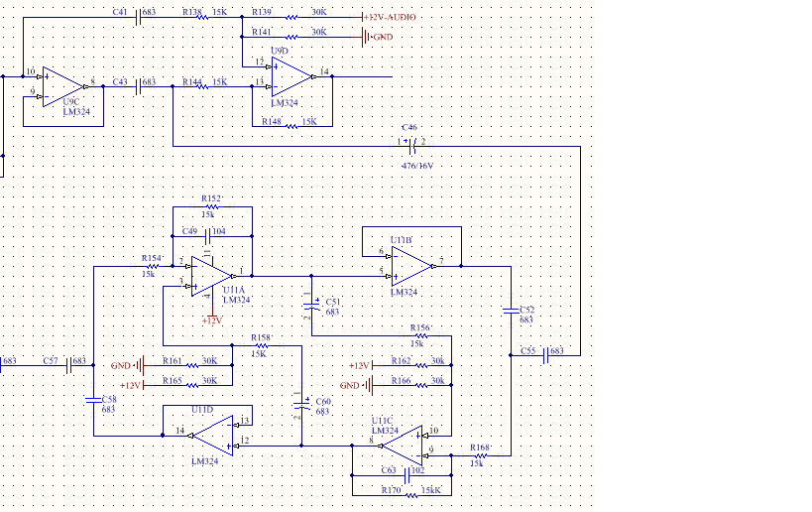Select resistor R152 symbol
This screenshot has height=512, width=812.
(212, 206)
